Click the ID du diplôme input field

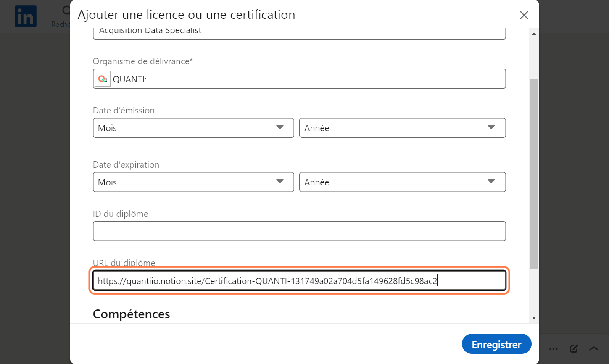tap(299, 231)
